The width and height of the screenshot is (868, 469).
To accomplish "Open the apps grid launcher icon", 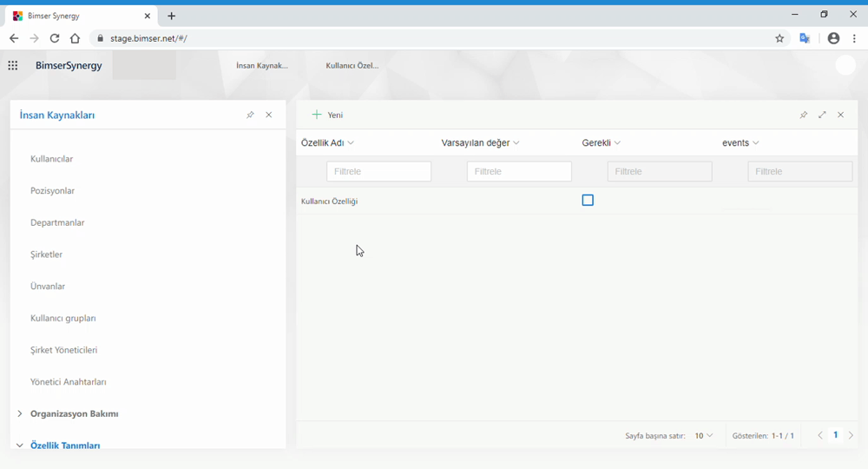I will tap(13, 65).
